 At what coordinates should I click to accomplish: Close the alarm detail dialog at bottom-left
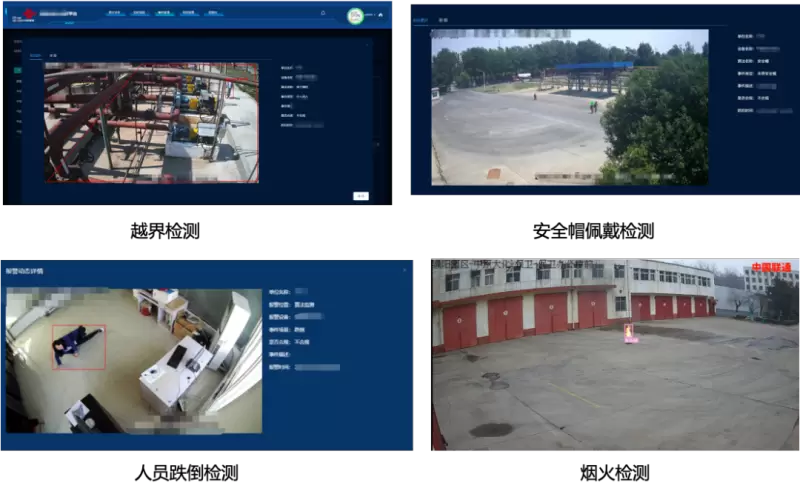click(x=404, y=268)
